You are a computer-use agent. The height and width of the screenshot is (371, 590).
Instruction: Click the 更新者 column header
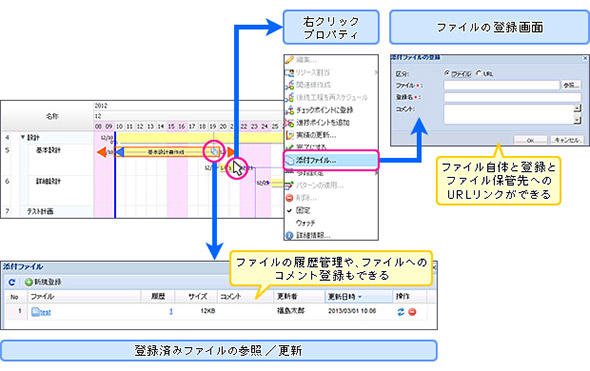299,296
